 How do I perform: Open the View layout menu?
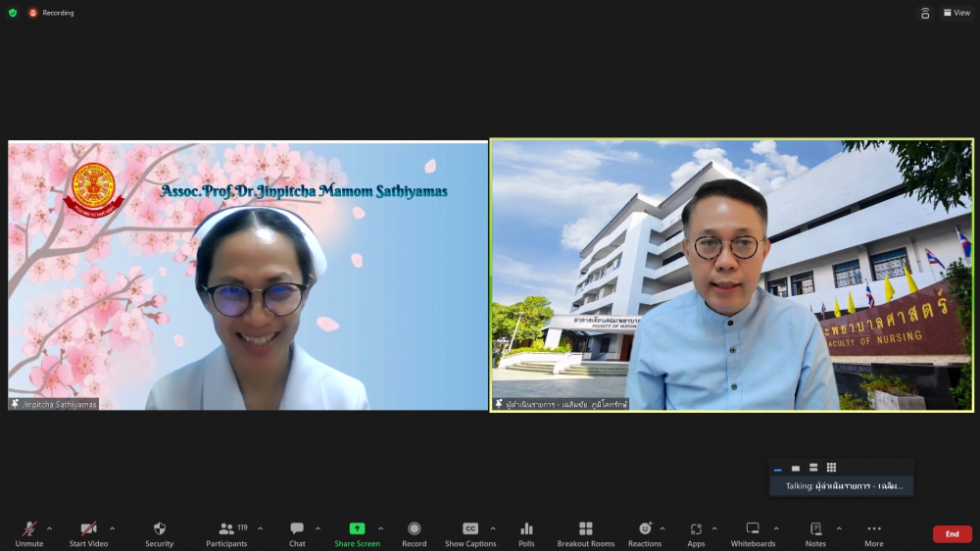point(955,13)
